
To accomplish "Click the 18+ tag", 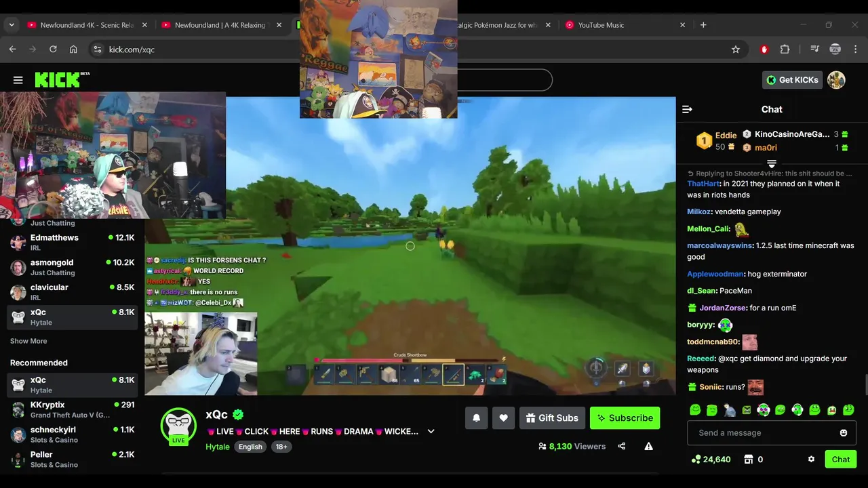I will 281,447.
